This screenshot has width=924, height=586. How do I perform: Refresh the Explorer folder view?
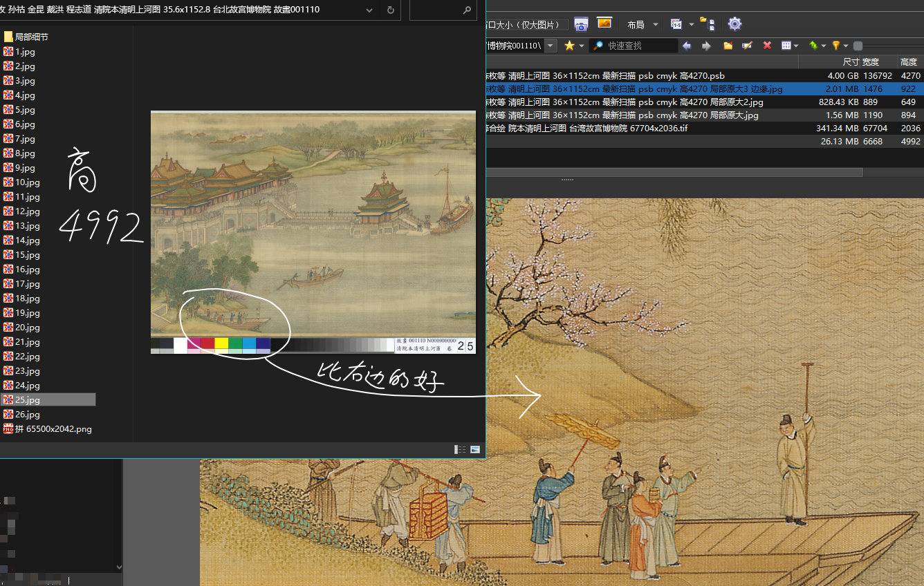(391, 10)
